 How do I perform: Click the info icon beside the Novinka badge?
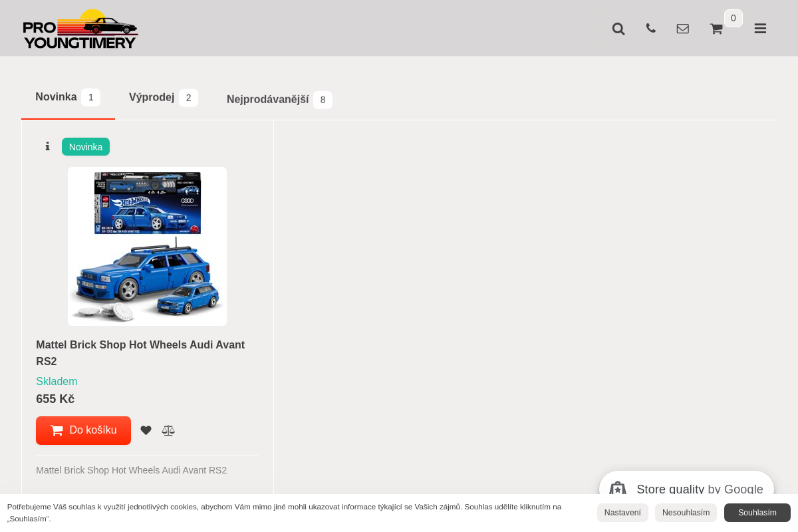tap(47, 146)
